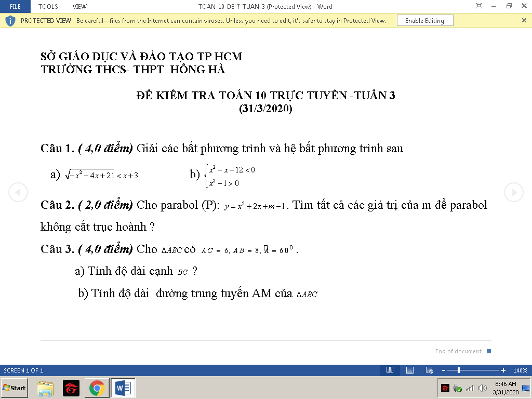Click 'Tính độ dài cạnh BC' line
Viewport: 532px width, 399px height.
(136, 271)
